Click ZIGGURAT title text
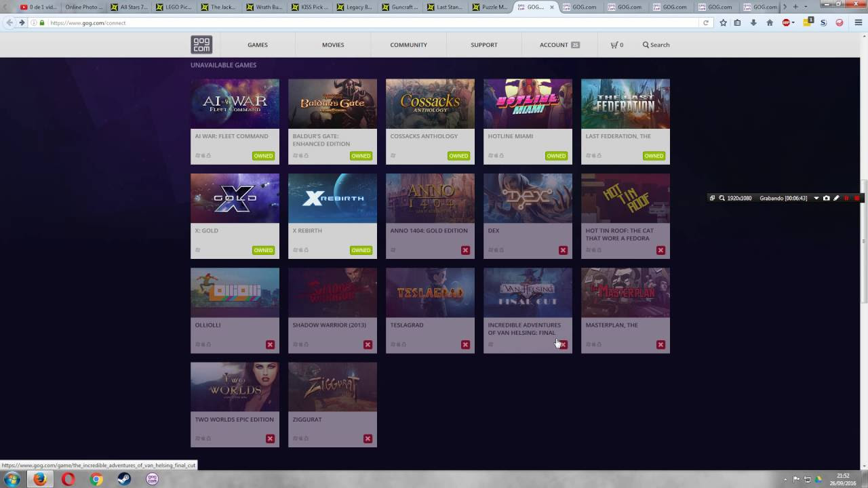Screen dimensions: 868x488 307,420
